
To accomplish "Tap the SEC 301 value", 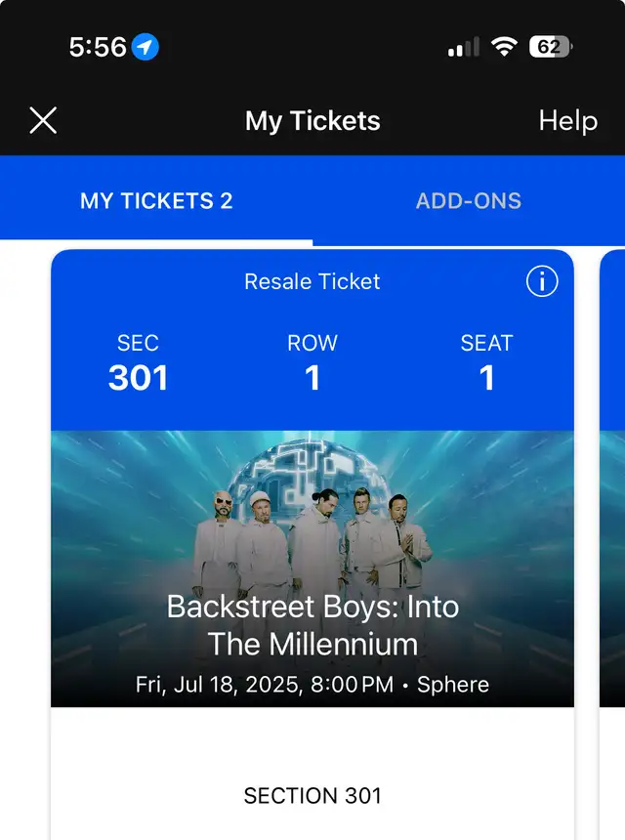I will tap(138, 378).
